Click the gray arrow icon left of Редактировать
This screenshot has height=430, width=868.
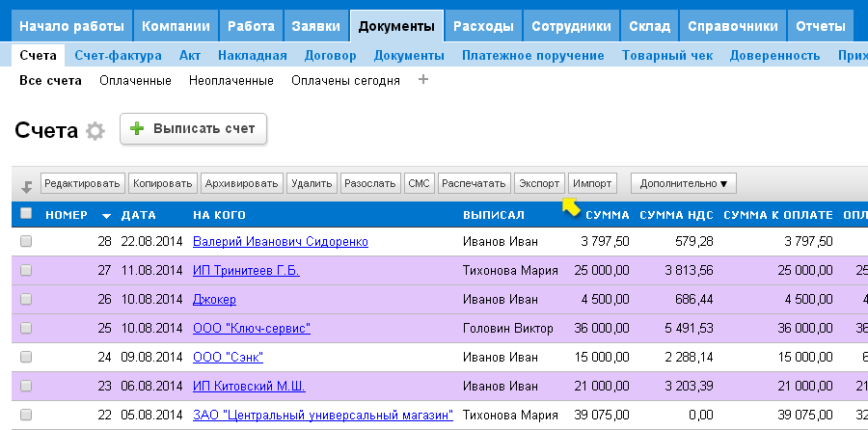click(x=27, y=185)
